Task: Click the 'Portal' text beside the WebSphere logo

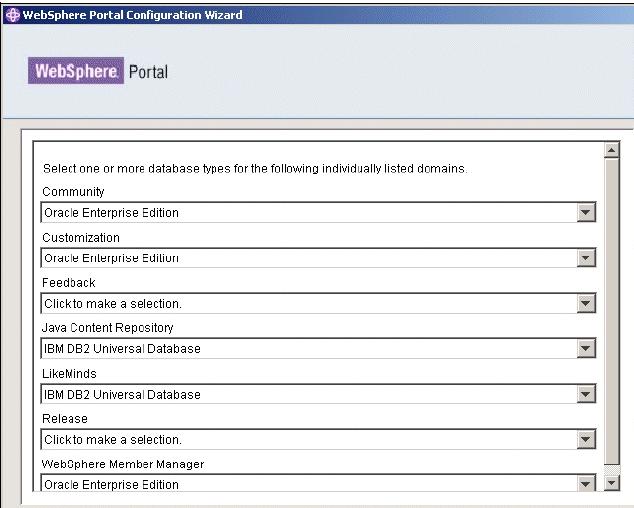Action: point(148,72)
